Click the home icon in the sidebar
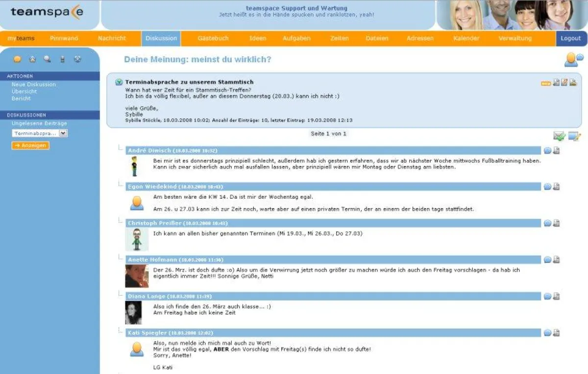 [x=32, y=59]
